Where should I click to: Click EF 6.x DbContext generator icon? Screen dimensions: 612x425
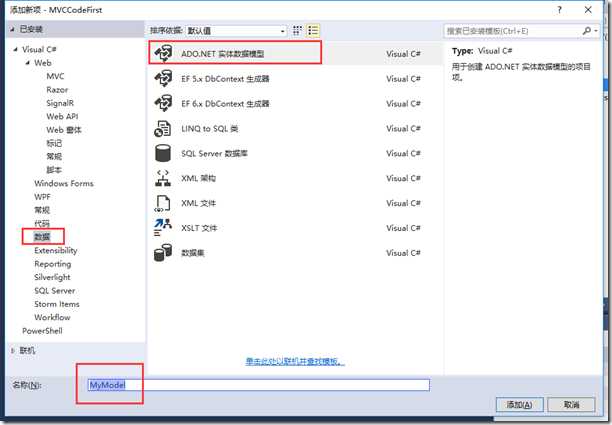click(163, 103)
